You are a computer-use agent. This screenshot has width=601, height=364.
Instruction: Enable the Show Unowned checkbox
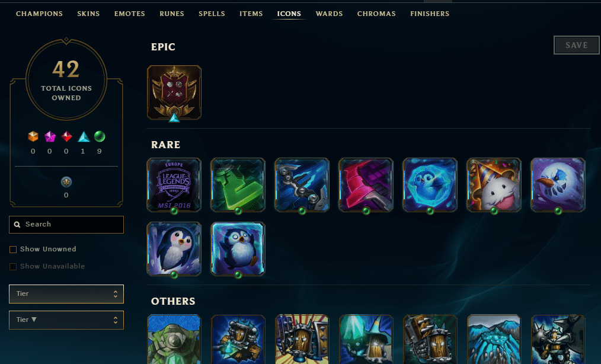coord(13,250)
